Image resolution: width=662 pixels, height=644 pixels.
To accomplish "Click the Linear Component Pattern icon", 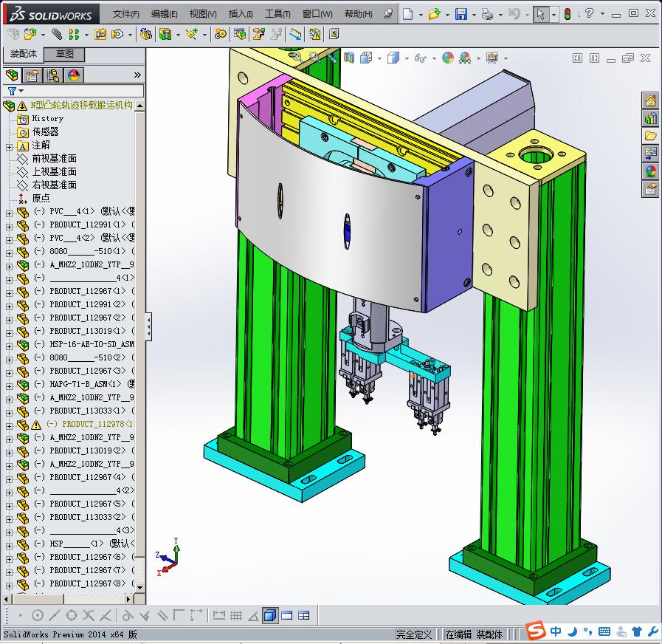I will click(74, 34).
